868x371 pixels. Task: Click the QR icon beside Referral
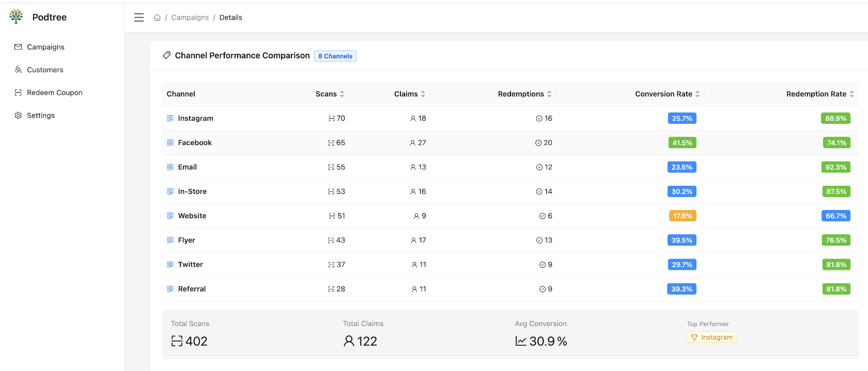pyautogui.click(x=170, y=289)
